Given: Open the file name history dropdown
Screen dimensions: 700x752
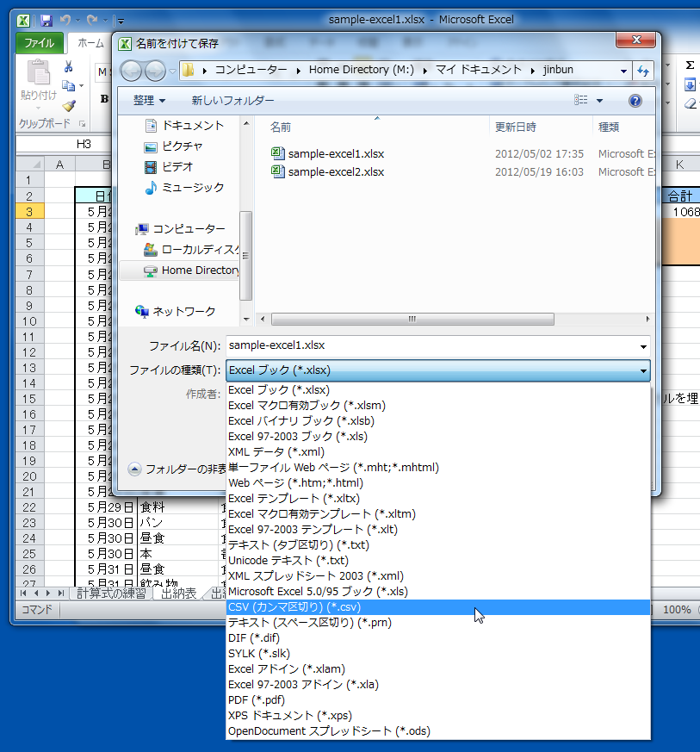Looking at the screenshot, I should [643, 346].
